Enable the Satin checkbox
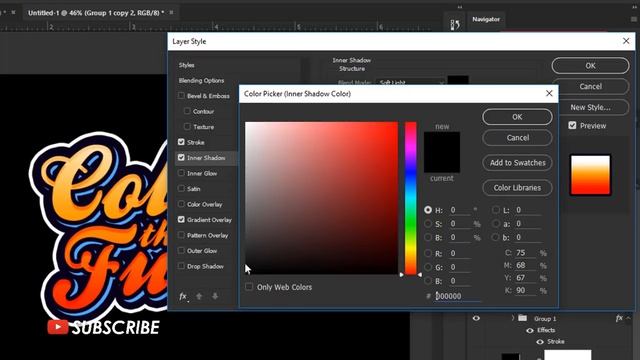The image size is (640, 360). [x=181, y=189]
